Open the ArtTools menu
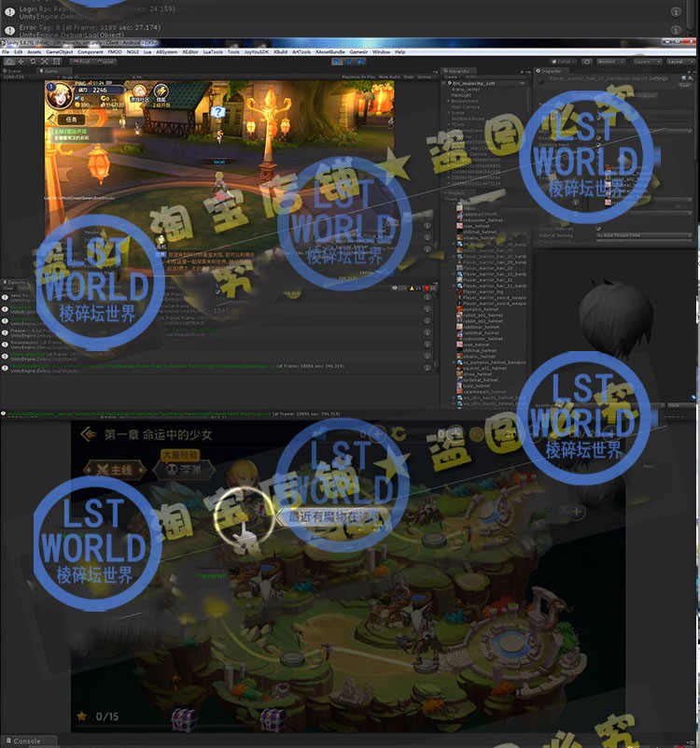 pos(301,52)
